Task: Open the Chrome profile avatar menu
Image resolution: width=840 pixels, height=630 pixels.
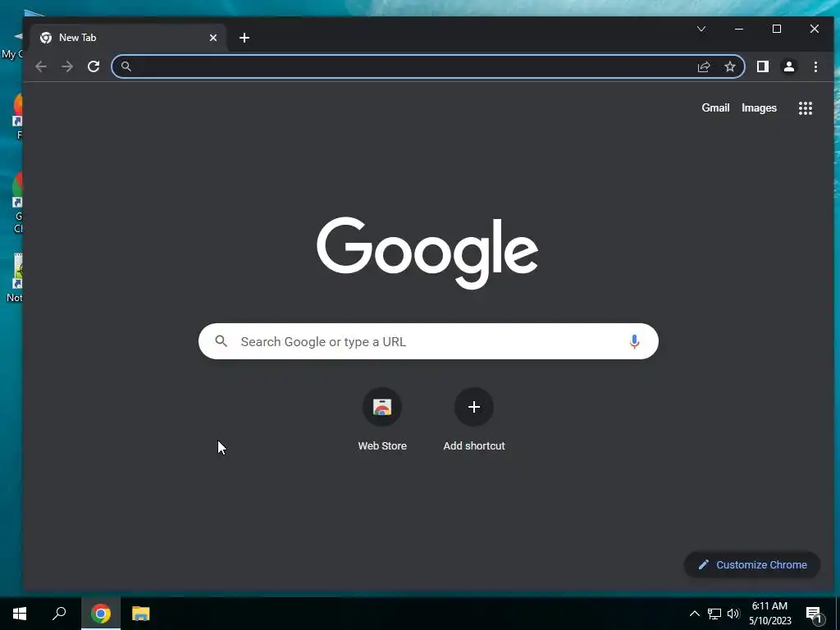Action: point(788,66)
